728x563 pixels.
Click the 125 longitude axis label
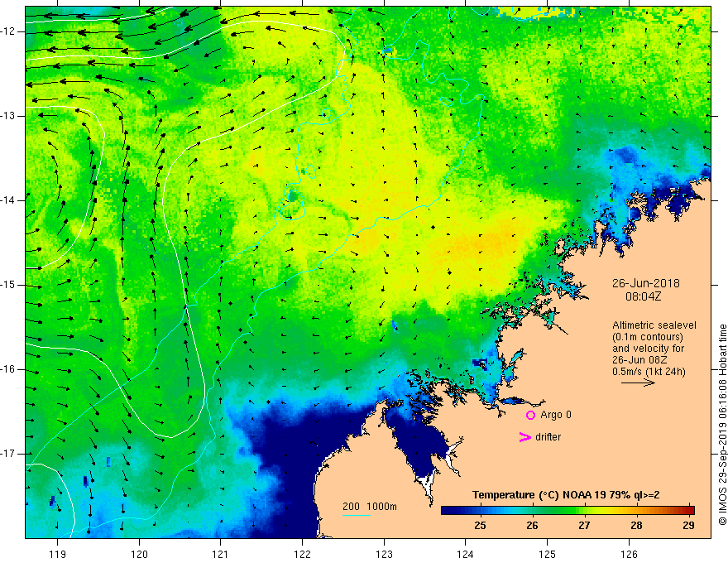point(547,554)
